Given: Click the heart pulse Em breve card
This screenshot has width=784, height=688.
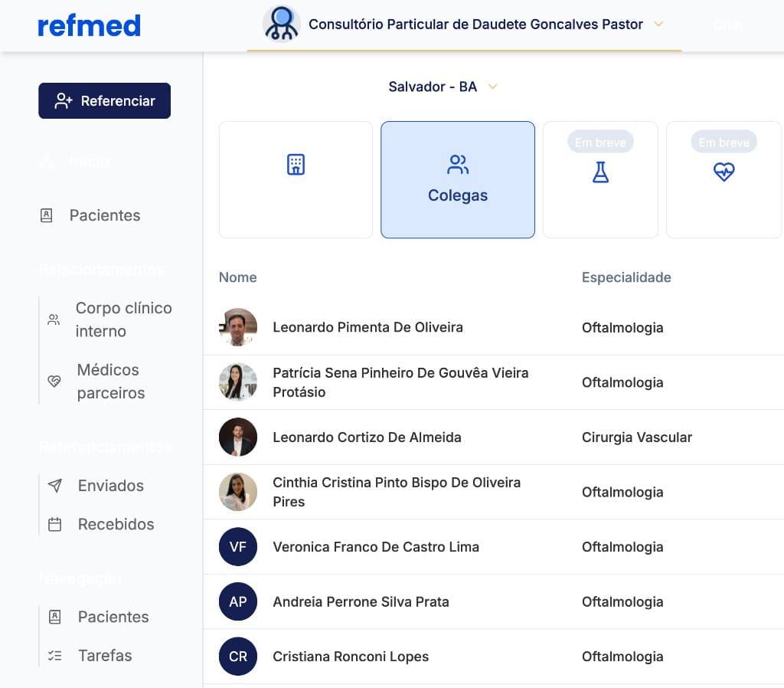Looking at the screenshot, I should tap(724, 179).
